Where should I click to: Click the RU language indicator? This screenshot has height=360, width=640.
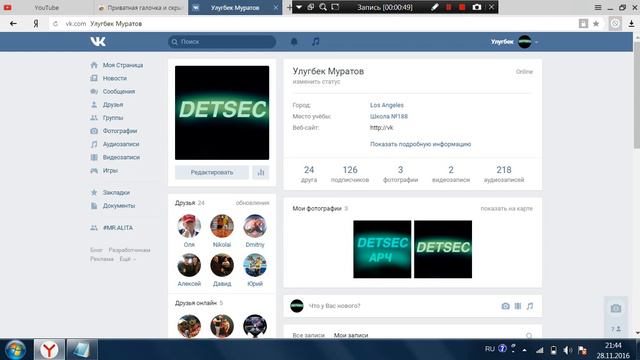pyautogui.click(x=490, y=349)
